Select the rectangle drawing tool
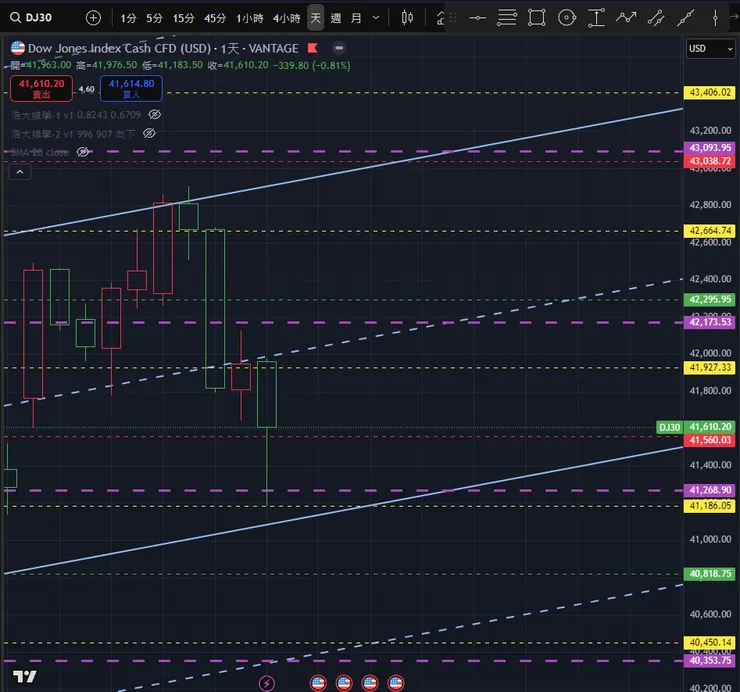740x692 pixels. 537,18
